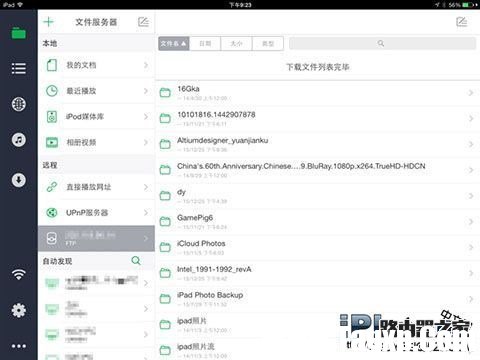Open chevron of 10101816.1442907878 row
The height and width of the screenshot is (360, 480).
click(471, 118)
